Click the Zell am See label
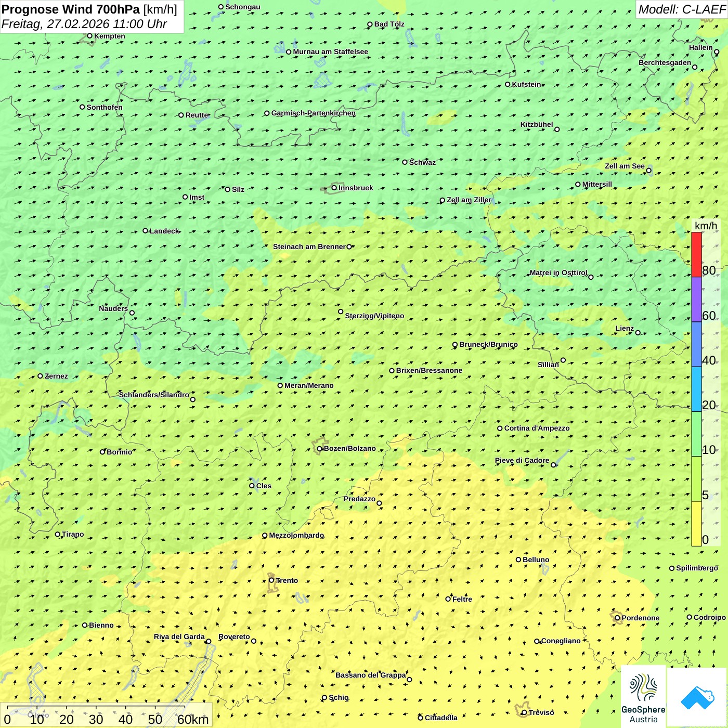 (625, 166)
